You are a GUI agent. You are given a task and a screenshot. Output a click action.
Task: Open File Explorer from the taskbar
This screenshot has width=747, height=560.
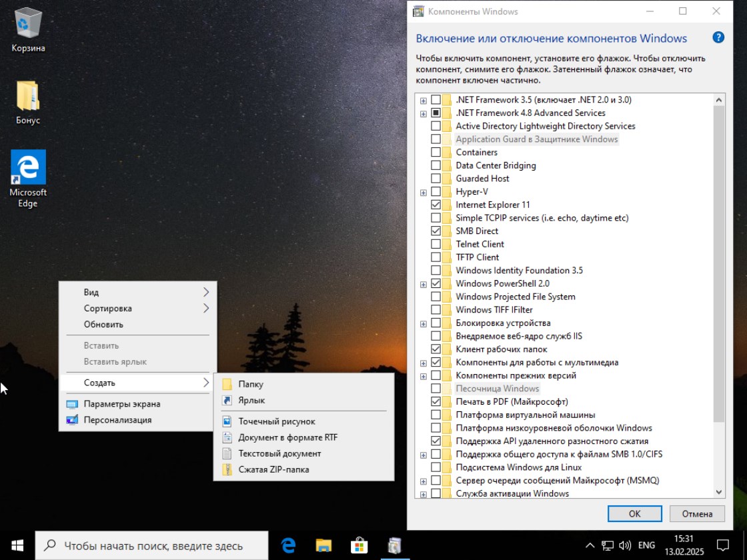click(323, 545)
